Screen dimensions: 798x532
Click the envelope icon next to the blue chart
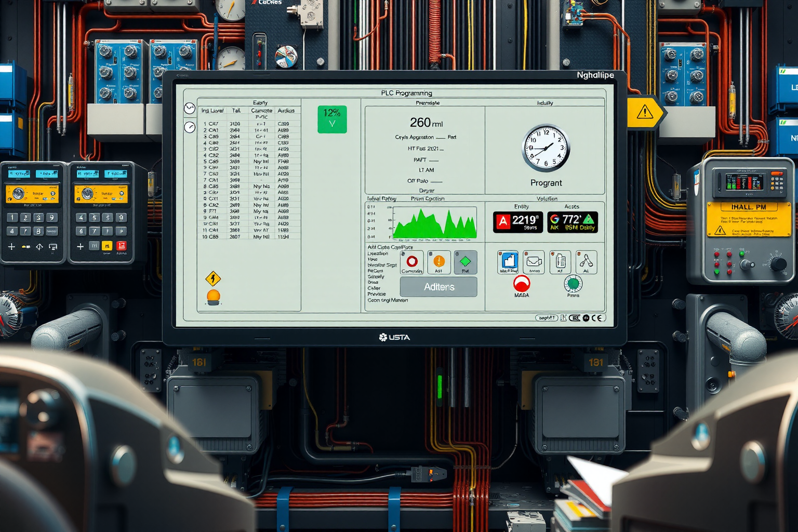[x=534, y=262]
